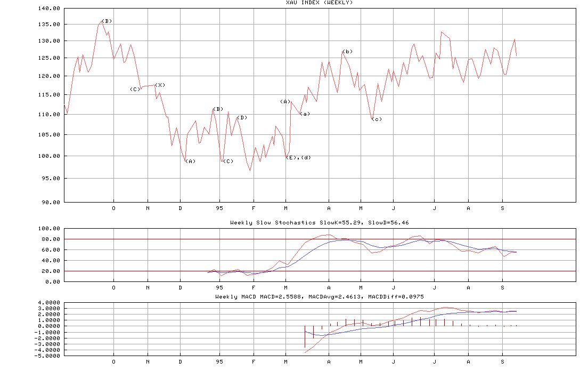
Task: Click the (C) label left of (X)
Action: [x=135, y=89]
